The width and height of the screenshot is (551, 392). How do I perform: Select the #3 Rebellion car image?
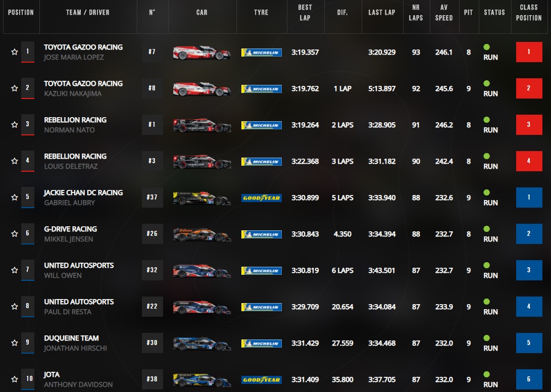coord(202,162)
